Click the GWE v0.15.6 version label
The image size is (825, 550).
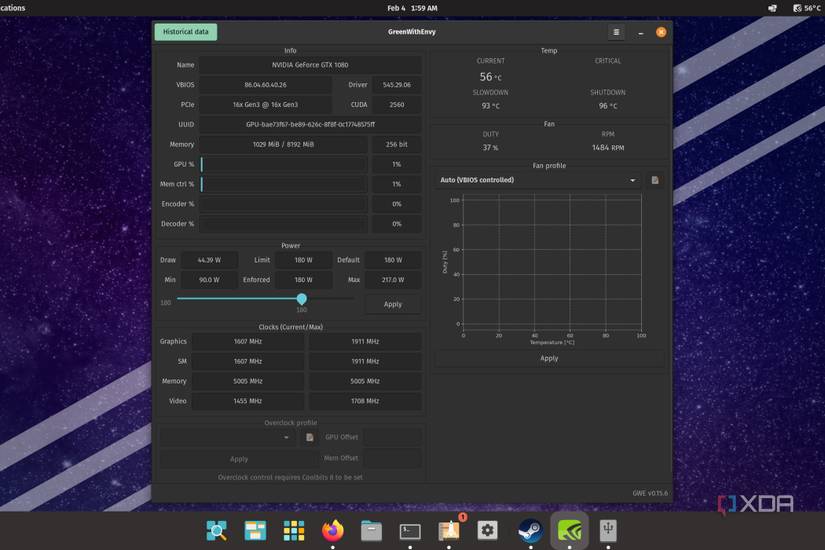[650, 493]
